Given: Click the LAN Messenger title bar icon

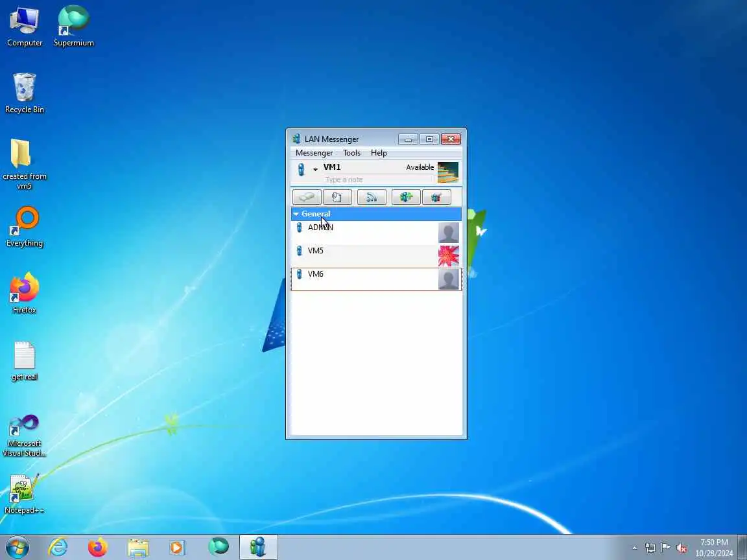Looking at the screenshot, I should pos(296,139).
